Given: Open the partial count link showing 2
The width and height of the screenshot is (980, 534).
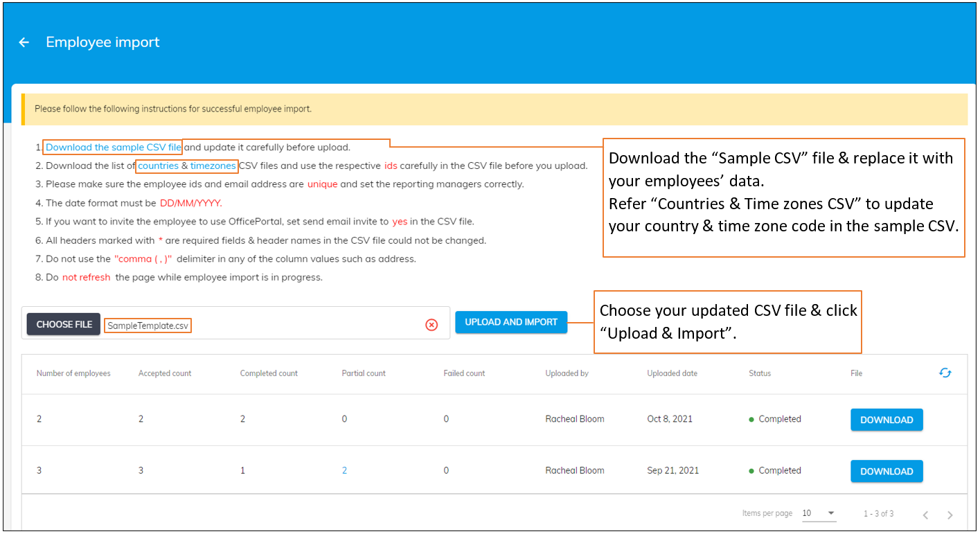Looking at the screenshot, I should coord(344,470).
